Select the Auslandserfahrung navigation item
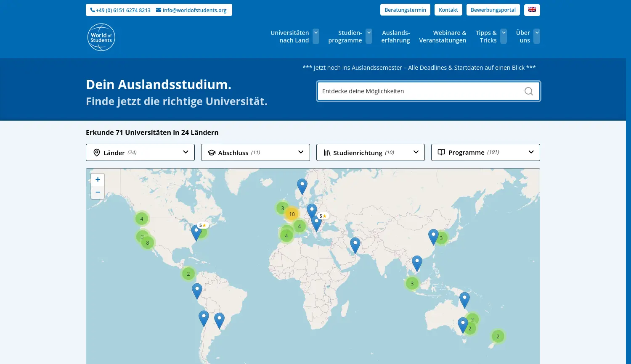The height and width of the screenshot is (364, 631). (x=395, y=37)
